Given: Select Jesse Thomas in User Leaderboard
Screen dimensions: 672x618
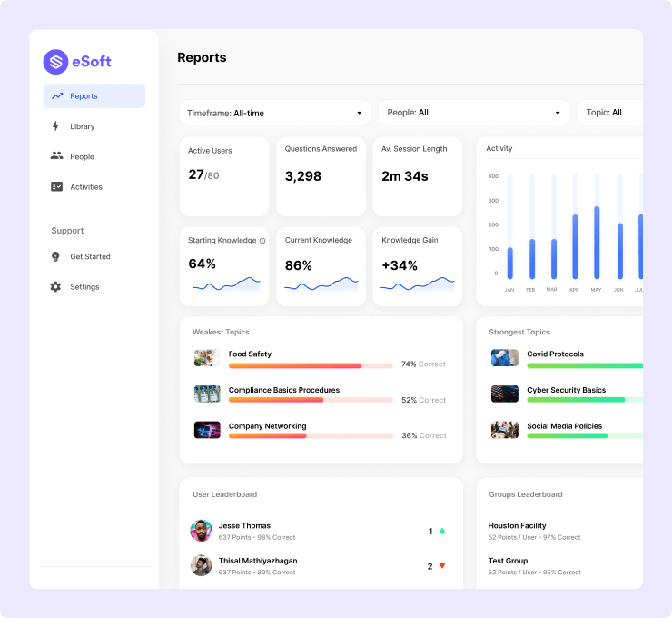Looking at the screenshot, I should tap(243, 525).
